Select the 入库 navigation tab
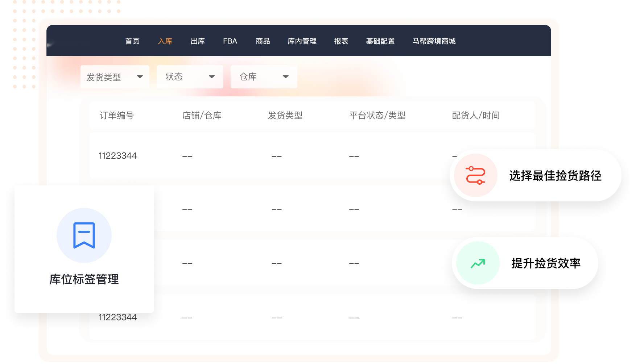This screenshot has width=636, height=364. click(x=165, y=41)
